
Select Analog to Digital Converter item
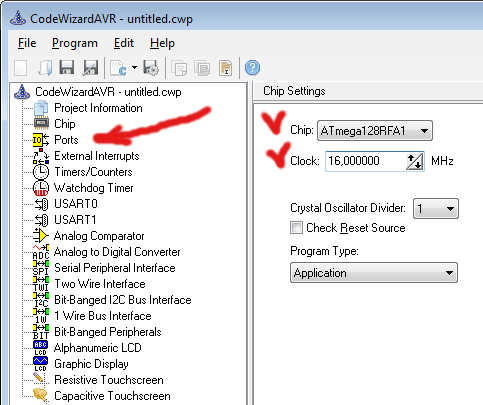click(x=117, y=252)
